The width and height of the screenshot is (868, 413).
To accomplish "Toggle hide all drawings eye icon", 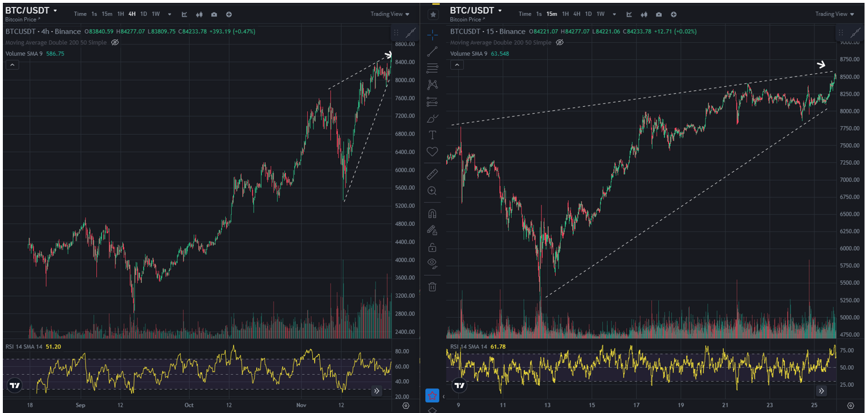I will coord(432,263).
